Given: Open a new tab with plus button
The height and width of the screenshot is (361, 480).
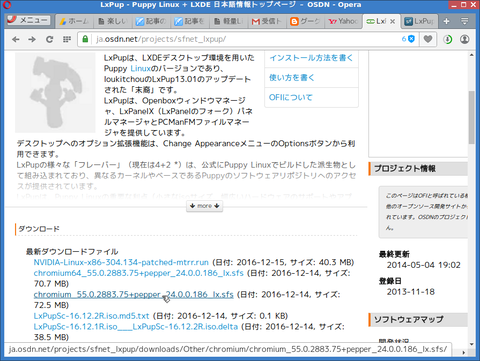Looking at the screenshot, I should 446,21.
